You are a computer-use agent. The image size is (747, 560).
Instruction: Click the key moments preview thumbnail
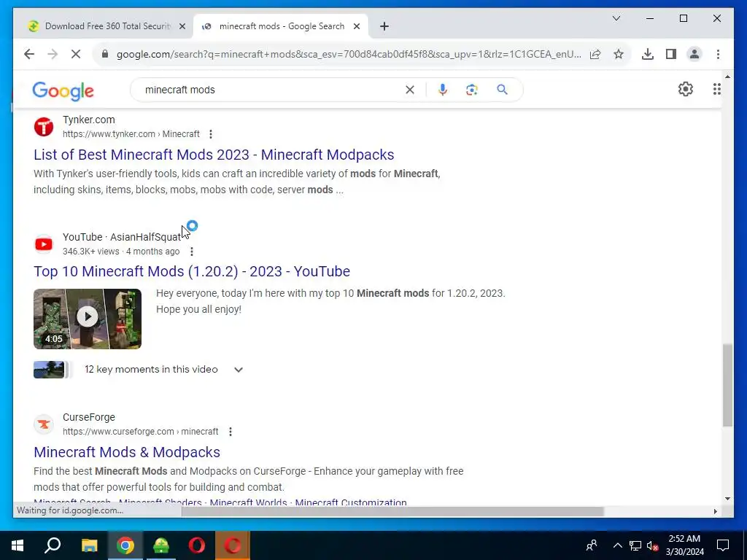pyautogui.click(x=49, y=370)
